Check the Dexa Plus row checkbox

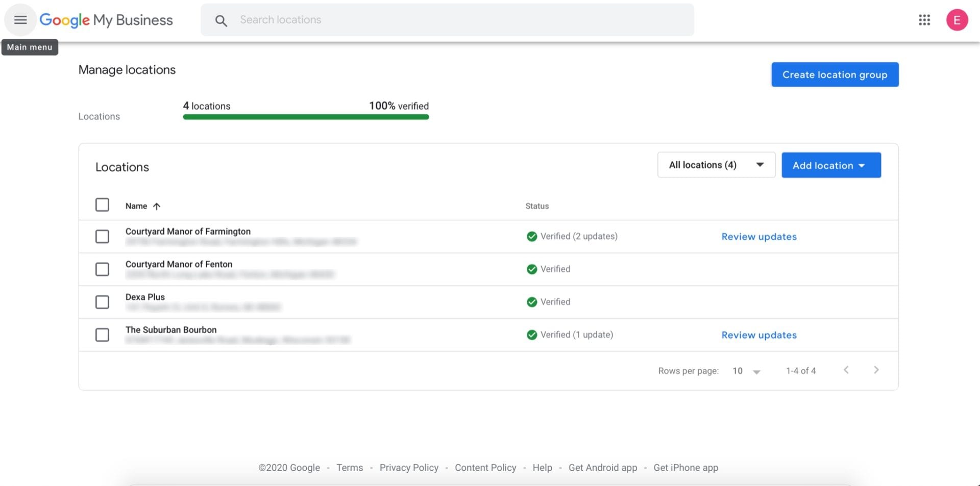[102, 302]
